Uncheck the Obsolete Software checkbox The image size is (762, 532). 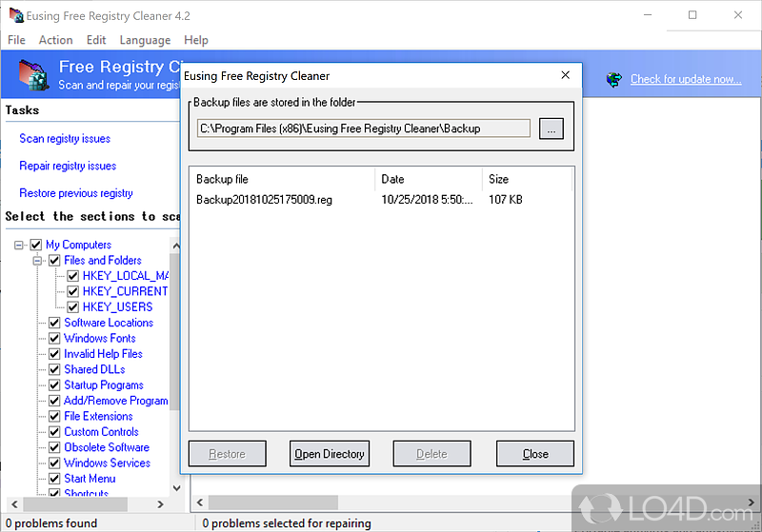click(x=54, y=447)
